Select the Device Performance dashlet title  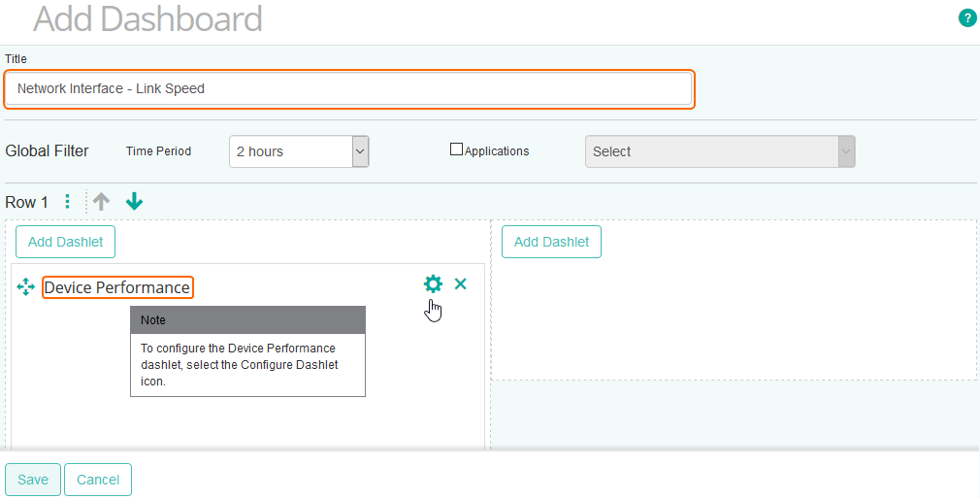tap(117, 287)
